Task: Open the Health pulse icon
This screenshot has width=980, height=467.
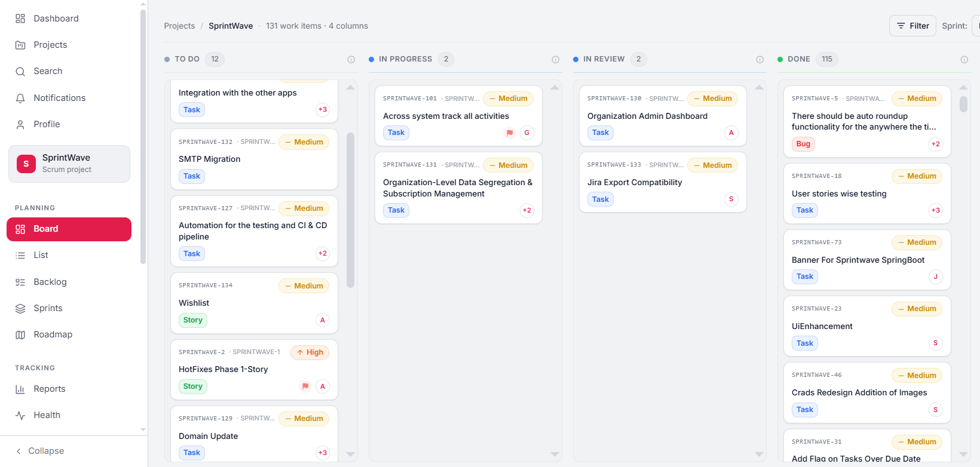Action: pyautogui.click(x=20, y=415)
